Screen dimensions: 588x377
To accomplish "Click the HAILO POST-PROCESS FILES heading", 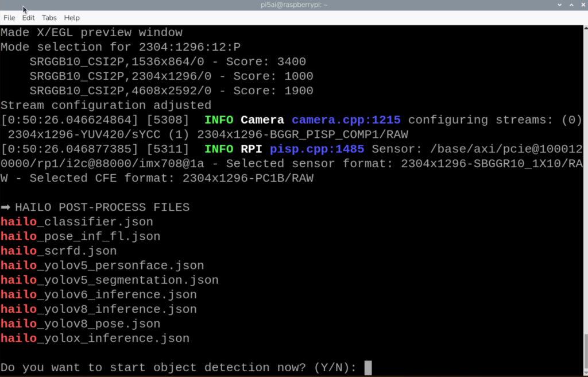I will coord(102,207).
